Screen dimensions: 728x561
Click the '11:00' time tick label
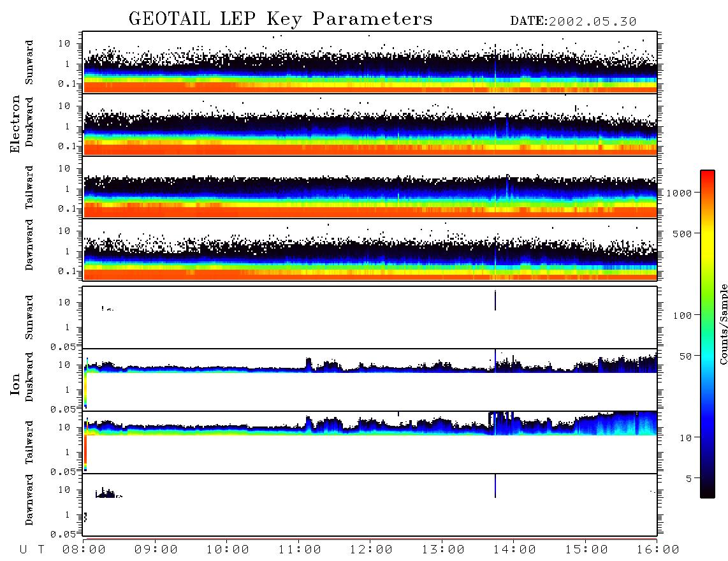(299, 550)
